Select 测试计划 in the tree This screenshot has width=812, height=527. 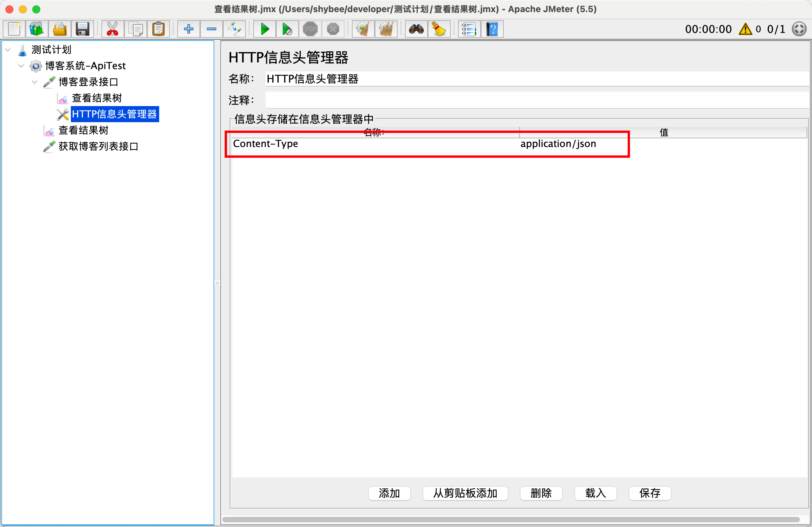[x=51, y=50]
